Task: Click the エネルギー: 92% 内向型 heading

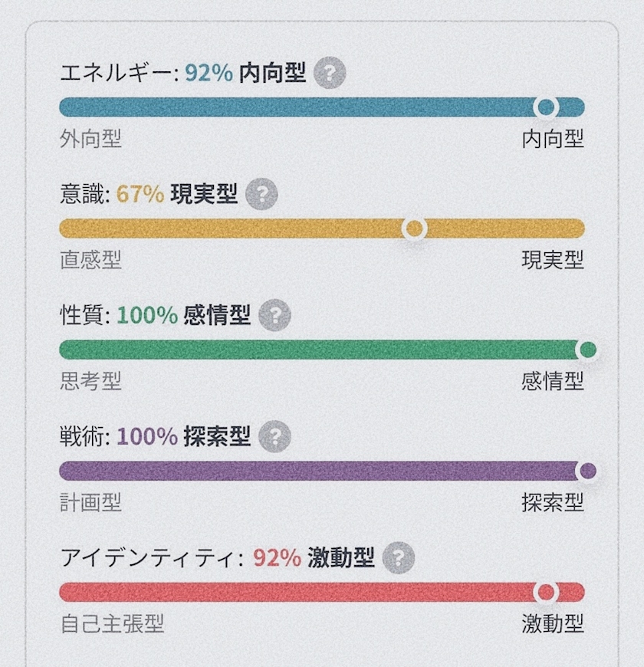Action: coord(183,73)
